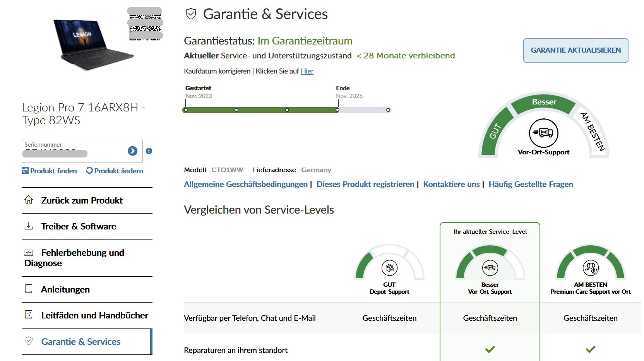Viewport: 644px width, 361px height.
Task: Open the Anleitungen menu item
Action: [x=65, y=289]
